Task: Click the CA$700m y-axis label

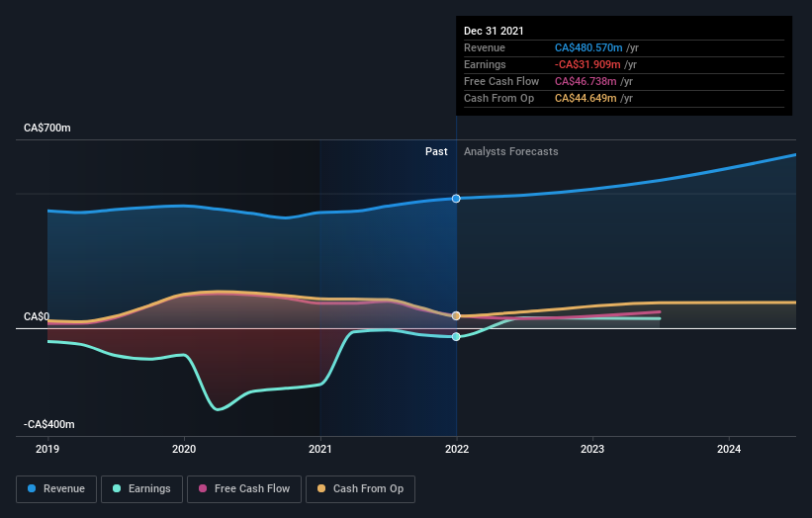Action: [x=47, y=128]
